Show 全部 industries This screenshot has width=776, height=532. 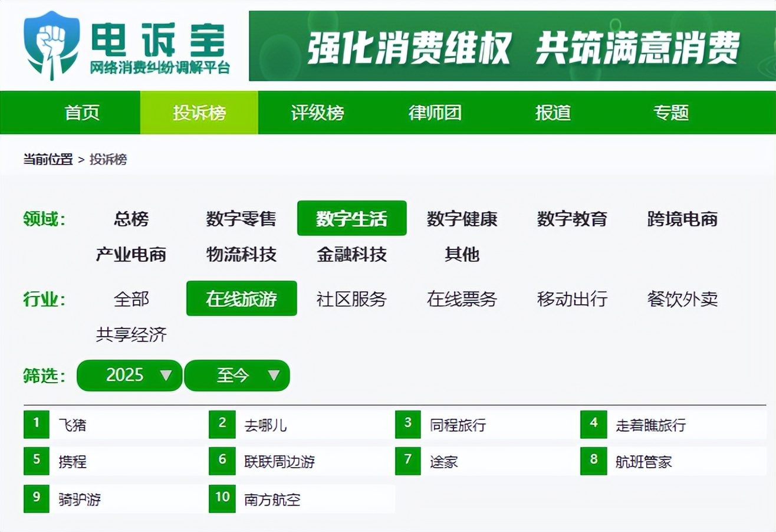click(131, 299)
